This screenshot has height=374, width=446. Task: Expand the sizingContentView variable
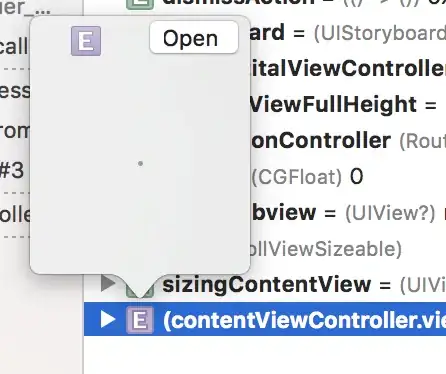pos(108,284)
